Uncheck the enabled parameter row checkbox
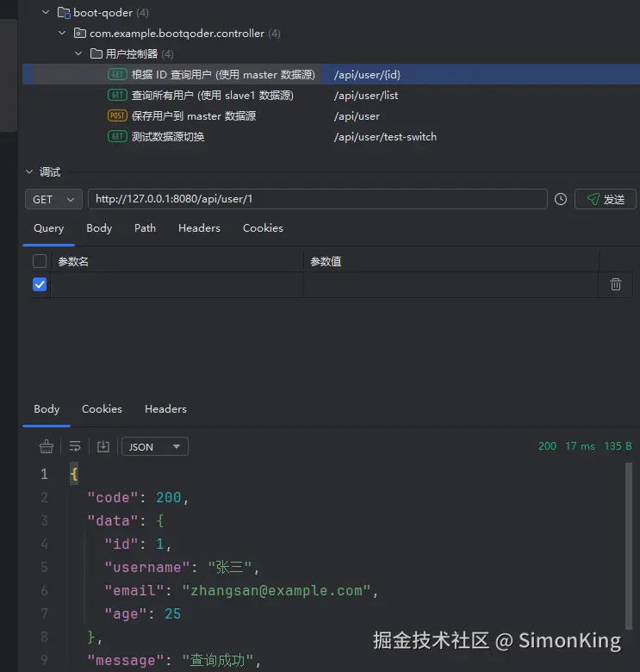 point(40,284)
